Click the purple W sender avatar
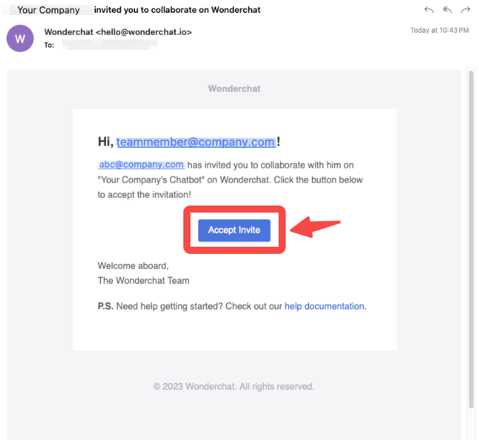 click(20, 38)
